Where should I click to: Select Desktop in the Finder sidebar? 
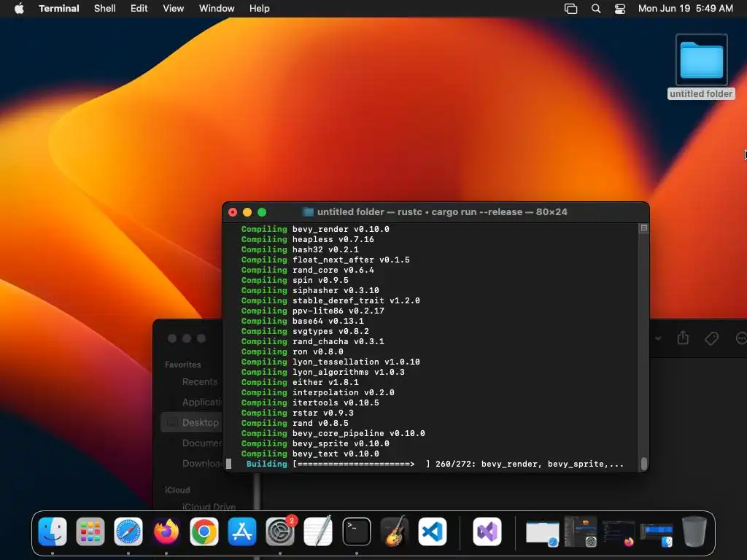[x=192, y=423]
